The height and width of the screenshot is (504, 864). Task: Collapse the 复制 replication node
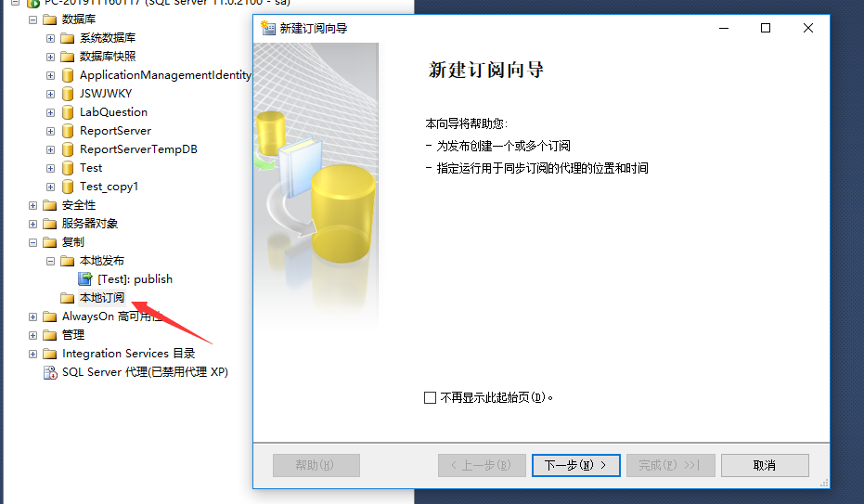(33, 242)
